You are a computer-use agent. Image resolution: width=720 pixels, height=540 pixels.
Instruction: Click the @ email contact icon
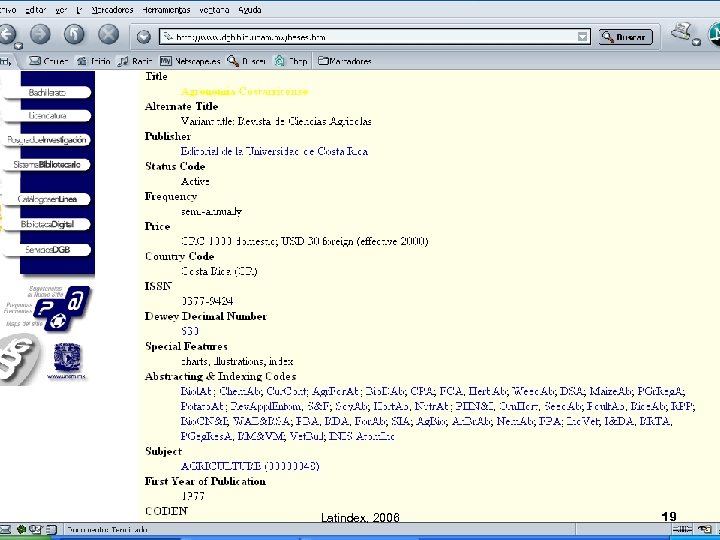point(76,301)
